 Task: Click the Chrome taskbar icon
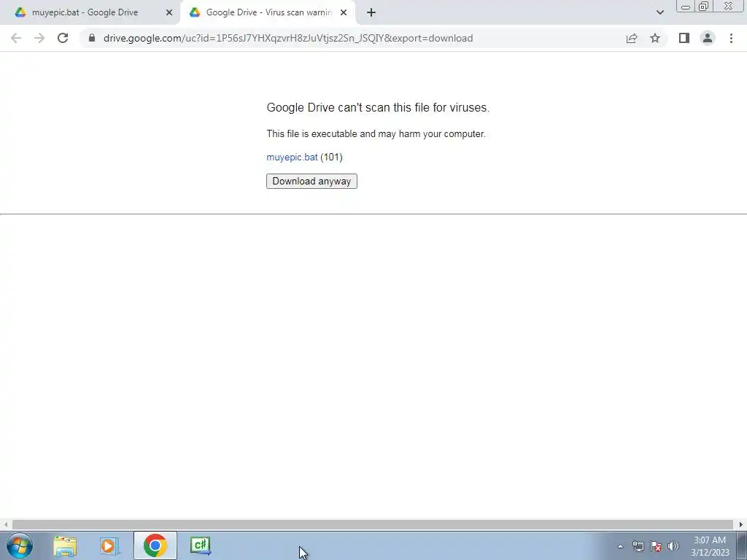(x=155, y=545)
